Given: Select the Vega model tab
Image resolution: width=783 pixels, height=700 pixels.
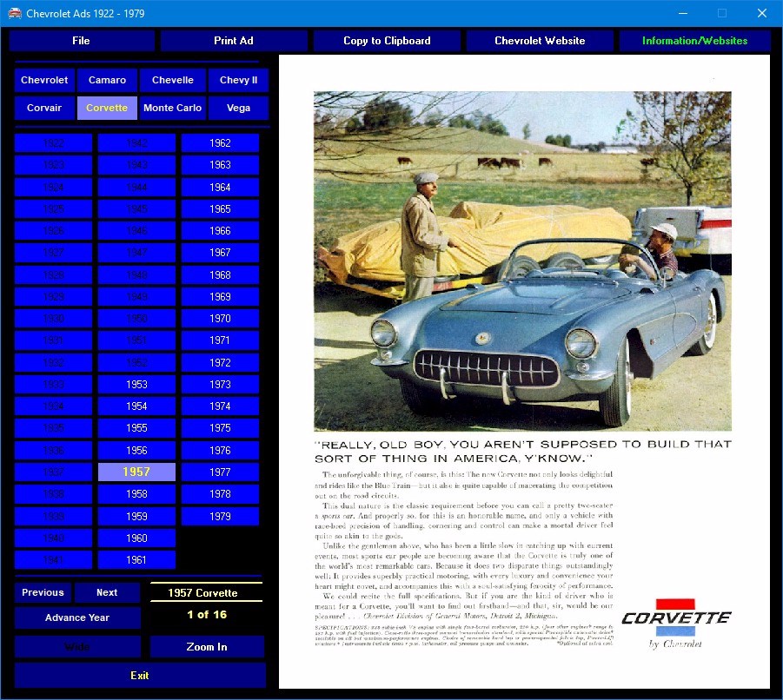Looking at the screenshot, I should point(239,109).
